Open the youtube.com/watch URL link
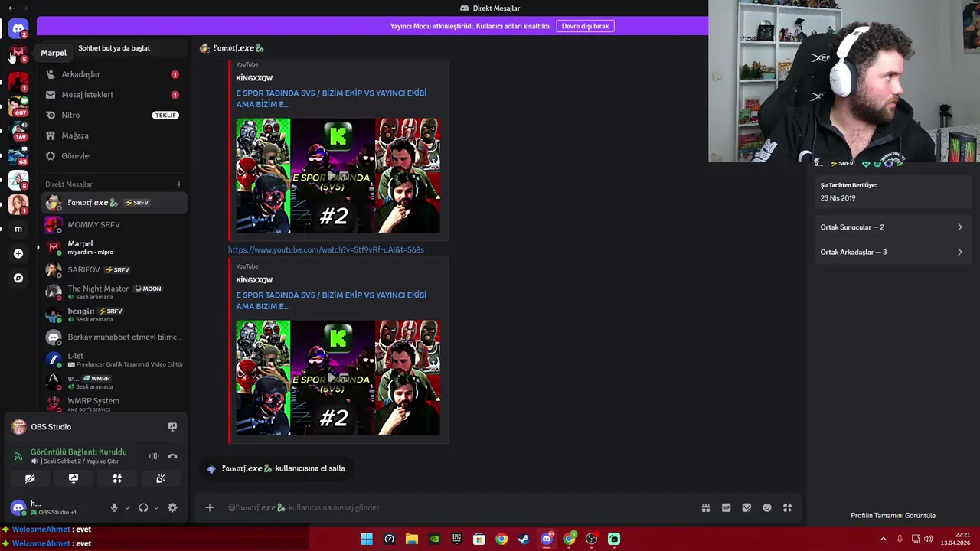980x551 pixels. tap(325, 249)
